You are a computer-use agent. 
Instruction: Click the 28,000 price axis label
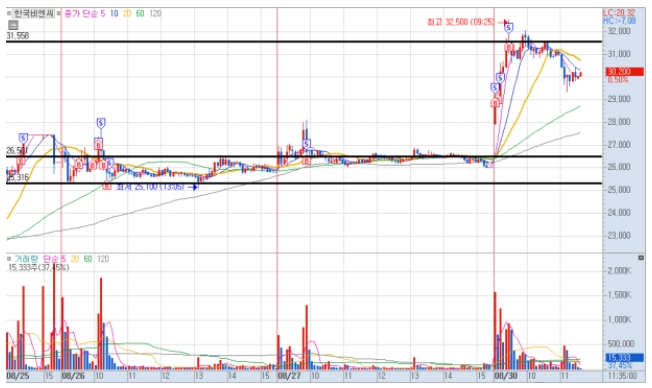[619, 122]
